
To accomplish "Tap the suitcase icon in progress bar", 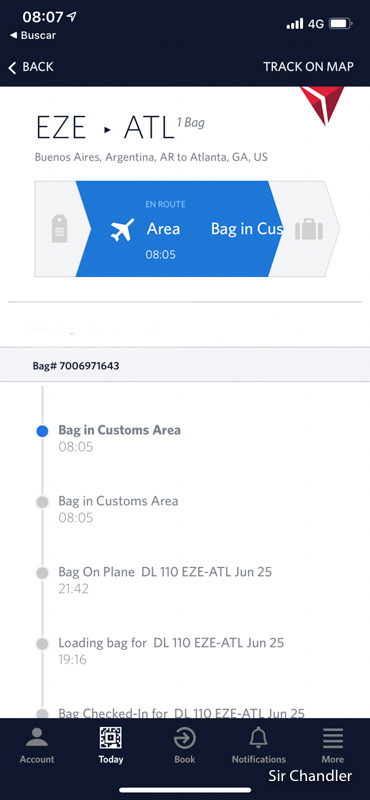I will click(x=309, y=229).
